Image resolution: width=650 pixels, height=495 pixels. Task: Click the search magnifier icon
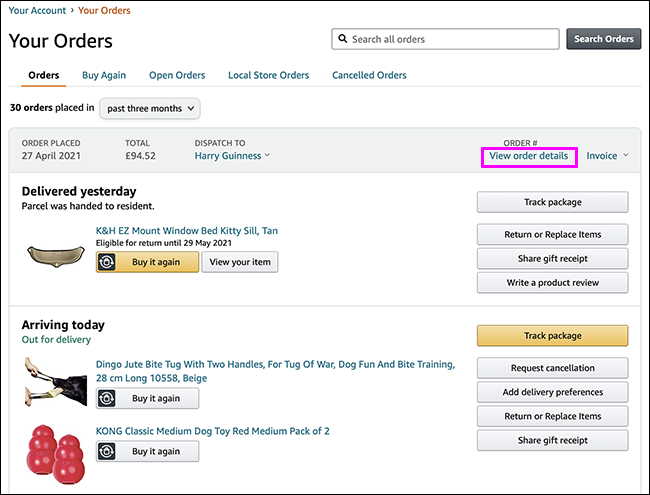pyautogui.click(x=343, y=39)
